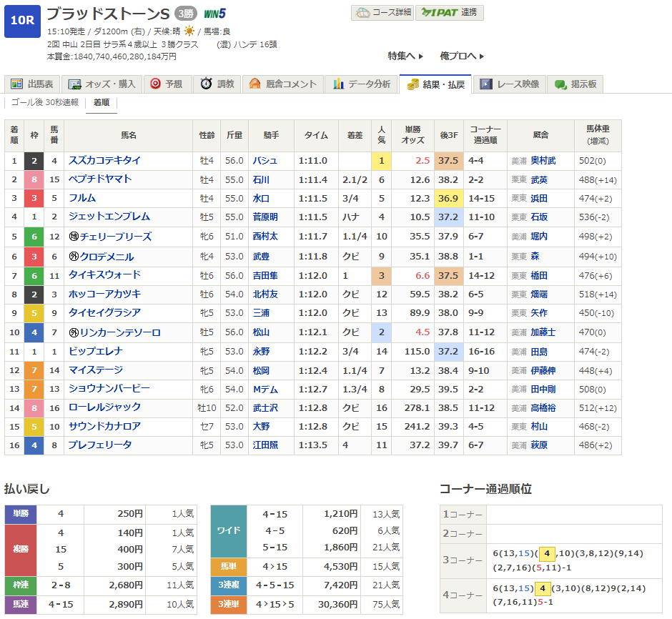Open trainer link 奥村武

pyautogui.click(x=543, y=161)
